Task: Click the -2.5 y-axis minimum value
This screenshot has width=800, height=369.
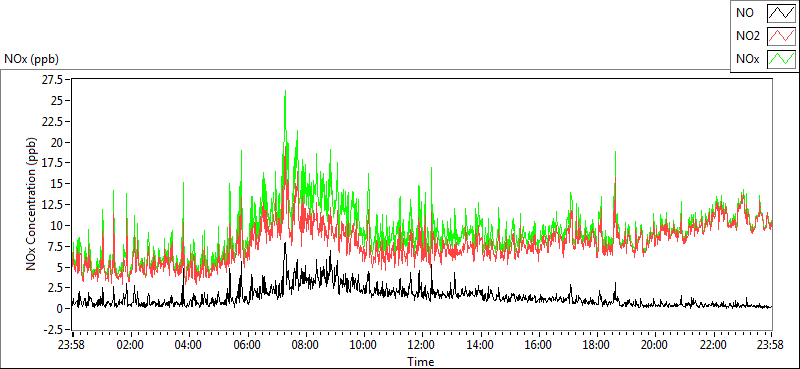Action: pos(53,329)
